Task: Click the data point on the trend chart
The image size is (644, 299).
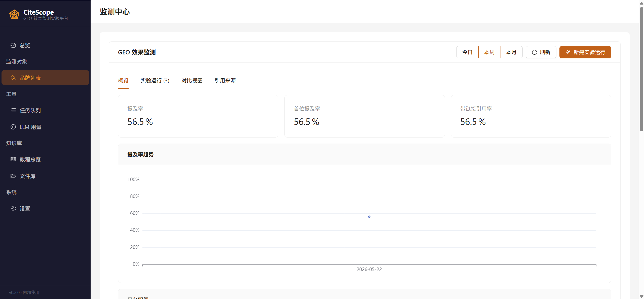Action: pyautogui.click(x=369, y=217)
